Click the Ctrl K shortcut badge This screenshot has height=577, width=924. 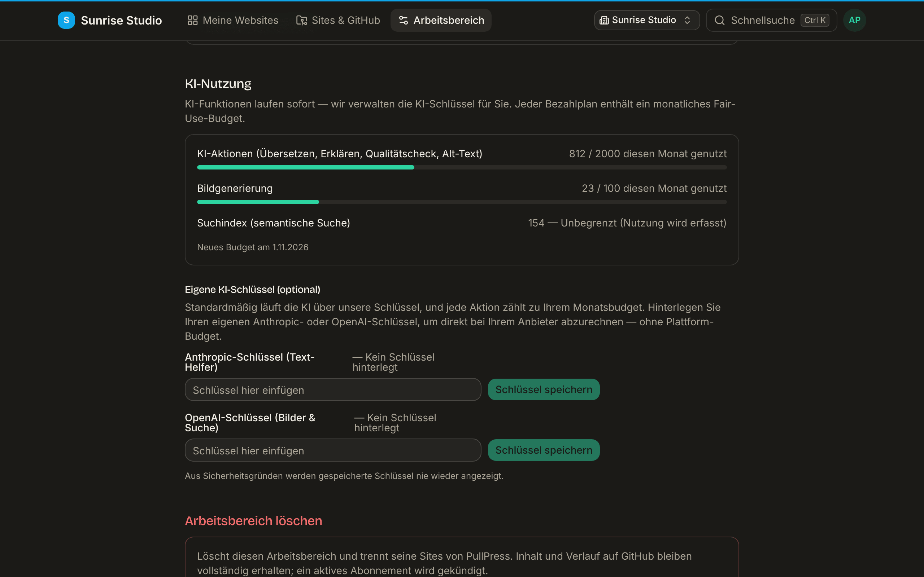pyautogui.click(x=815, y=20)
